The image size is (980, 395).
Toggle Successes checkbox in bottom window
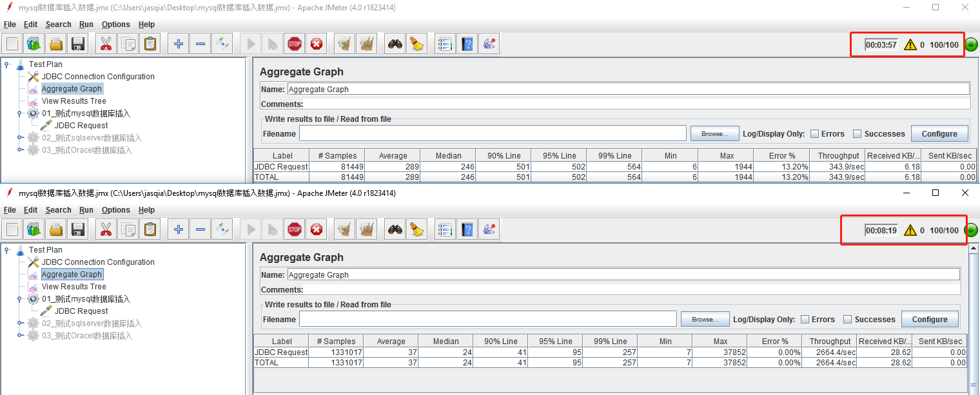[x=848, y=320]
